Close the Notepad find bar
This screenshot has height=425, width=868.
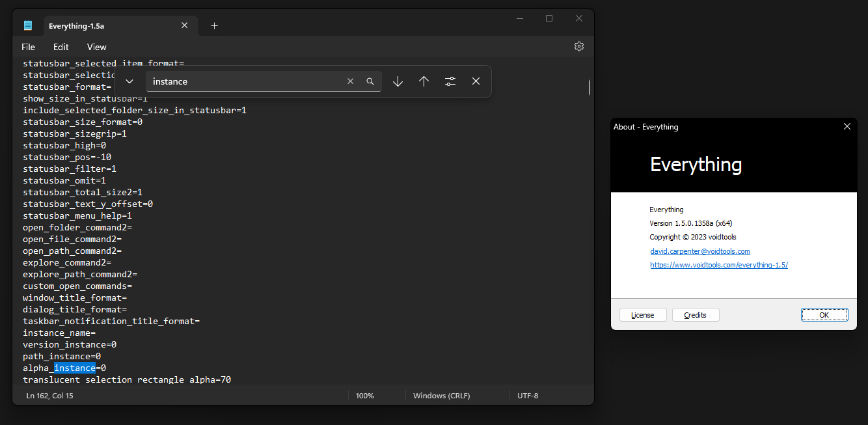click(x=476, y=81)
